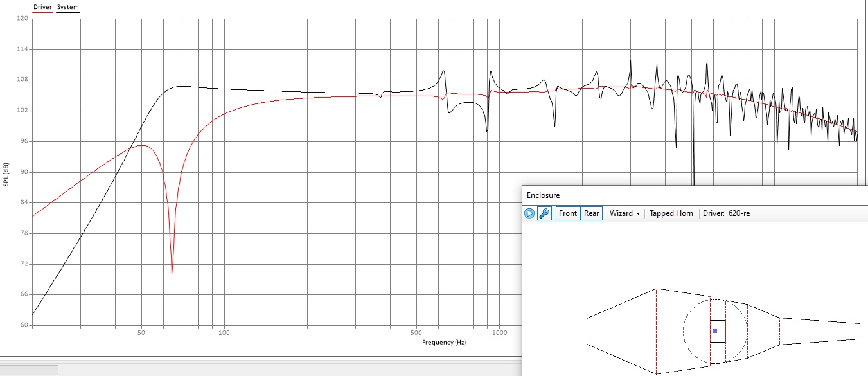Click the 102 value on the SPL axis
The height and width of the screenshot is (376, 868).
[x=22, y=111]
